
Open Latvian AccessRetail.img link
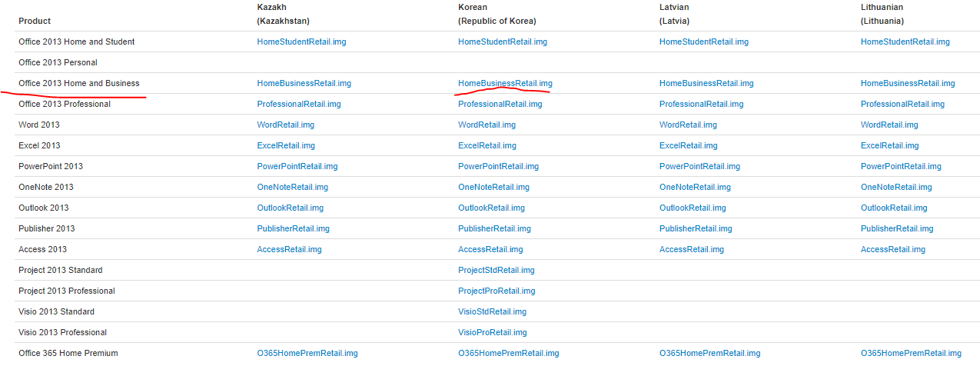click(x=692, y=249)
